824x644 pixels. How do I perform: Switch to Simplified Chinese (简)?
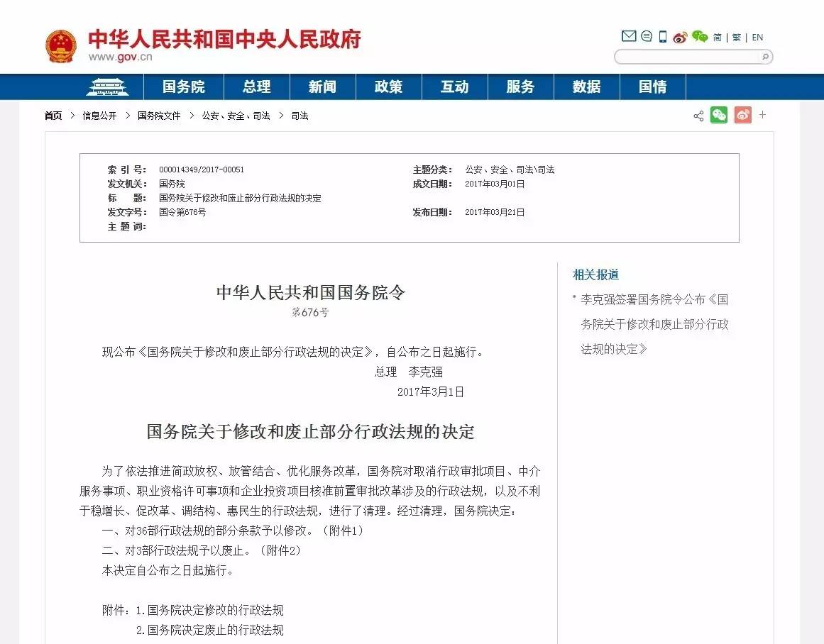tap(718, 38)
